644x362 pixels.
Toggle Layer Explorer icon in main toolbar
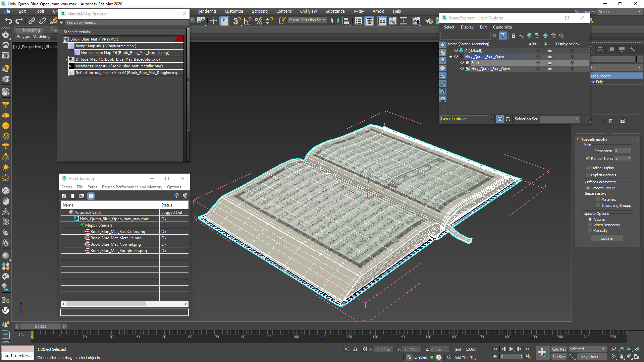[369, 21]
